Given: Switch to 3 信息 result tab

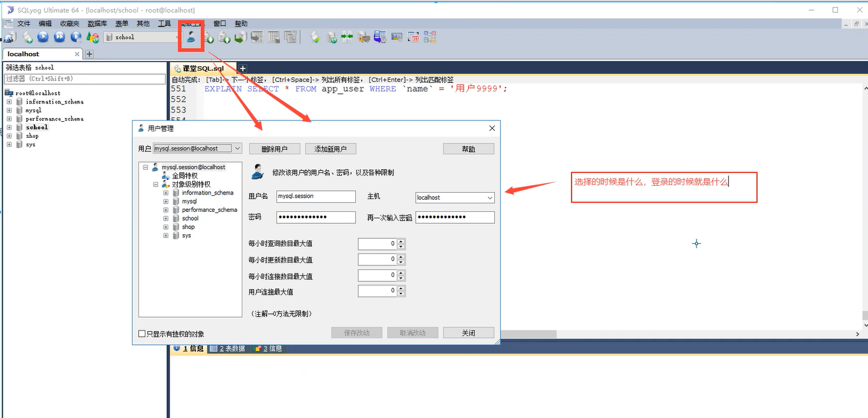Looking at the screenshot, I should tap(268, 348).
